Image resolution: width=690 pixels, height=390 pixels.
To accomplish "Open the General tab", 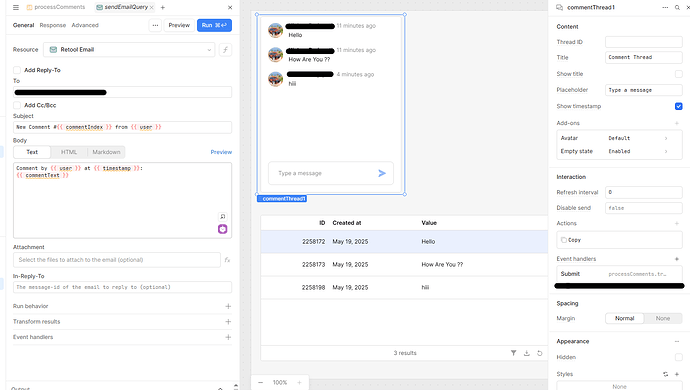I will coord(23,25).
